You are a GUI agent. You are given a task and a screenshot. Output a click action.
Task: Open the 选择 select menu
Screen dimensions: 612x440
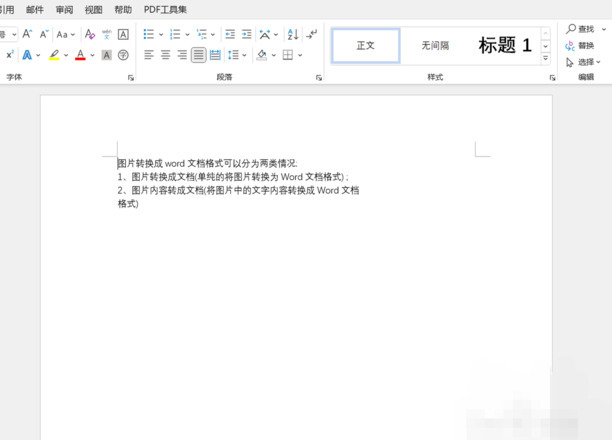[x=584, y=62]
